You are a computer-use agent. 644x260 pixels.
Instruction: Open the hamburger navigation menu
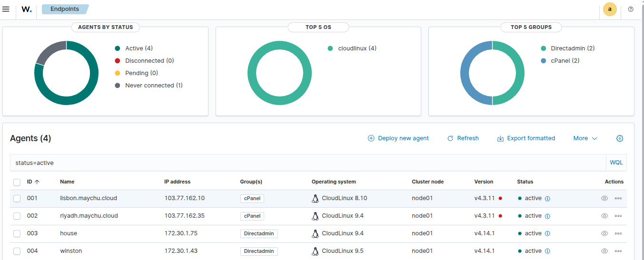point(6,9)
